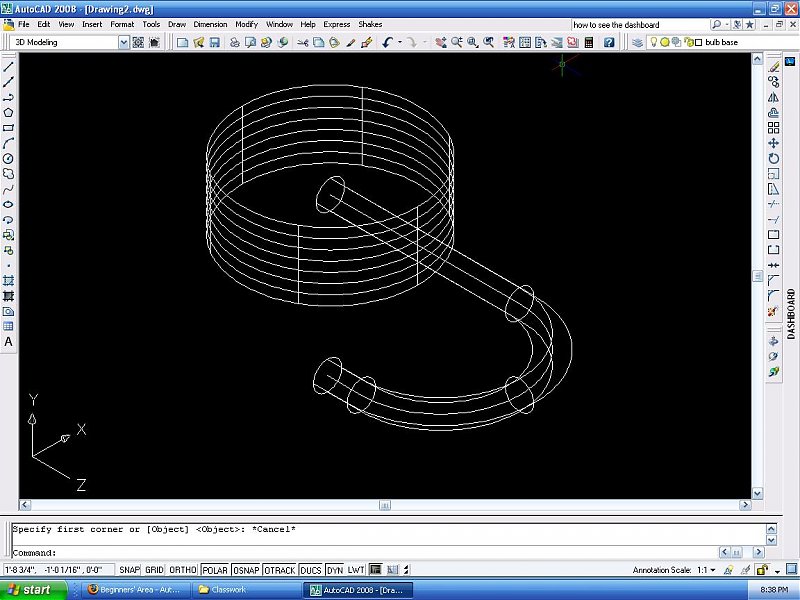Toggle GRID display in status bar

[154, 570]
